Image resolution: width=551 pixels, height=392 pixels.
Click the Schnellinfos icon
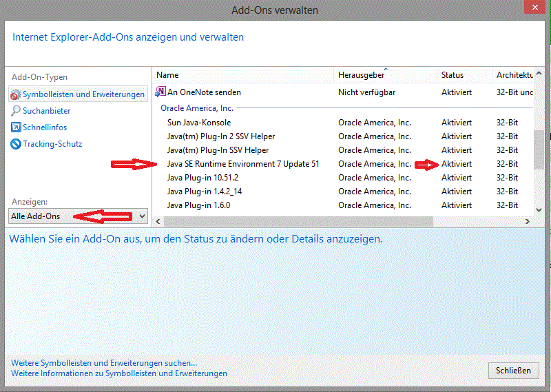pos(15,127)
